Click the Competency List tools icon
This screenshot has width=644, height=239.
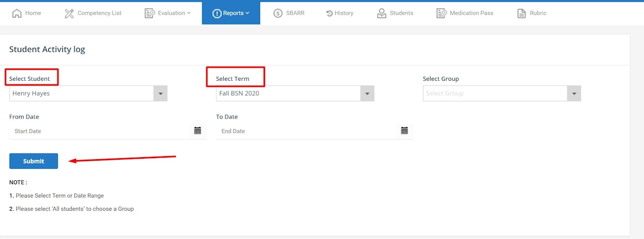[69, 14]
